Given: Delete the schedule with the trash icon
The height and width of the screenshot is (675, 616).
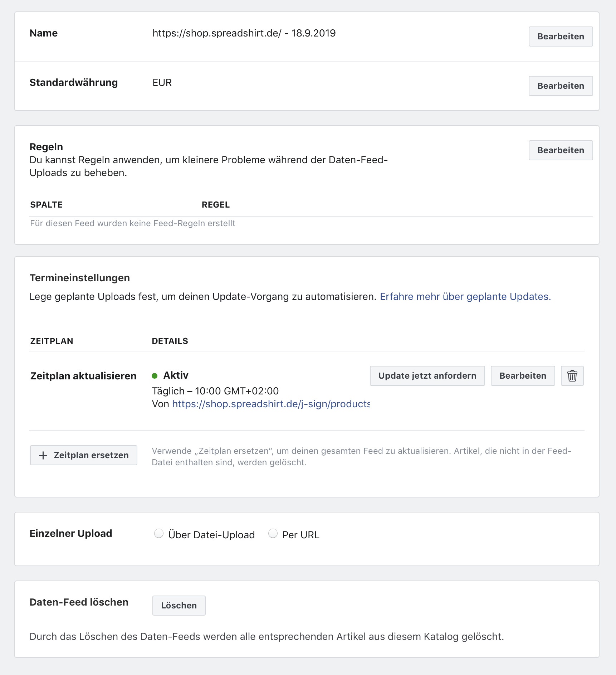Looking at the screenshot, I should coord(572,376).
